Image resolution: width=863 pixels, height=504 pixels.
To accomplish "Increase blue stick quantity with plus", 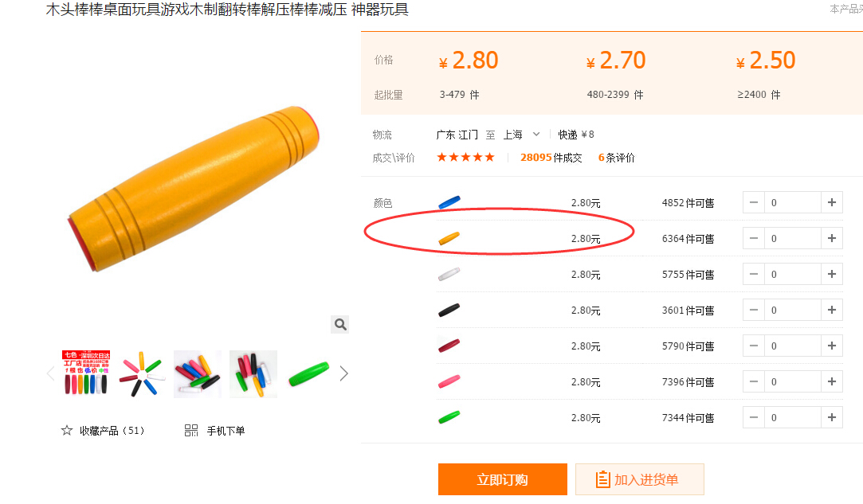I will point(831,202).
